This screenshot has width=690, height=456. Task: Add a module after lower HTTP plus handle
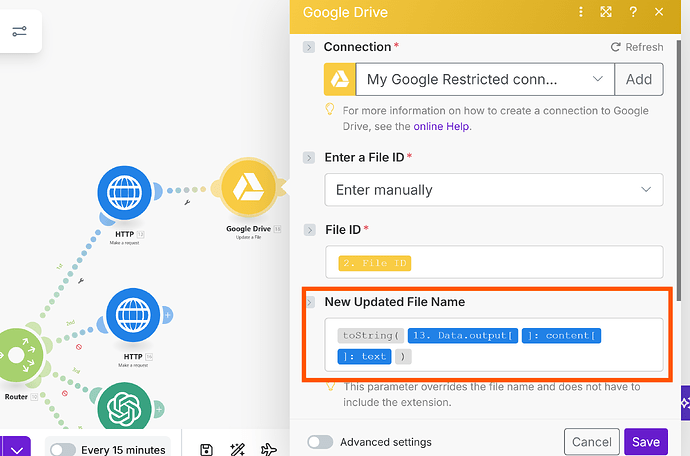(168, 315)
